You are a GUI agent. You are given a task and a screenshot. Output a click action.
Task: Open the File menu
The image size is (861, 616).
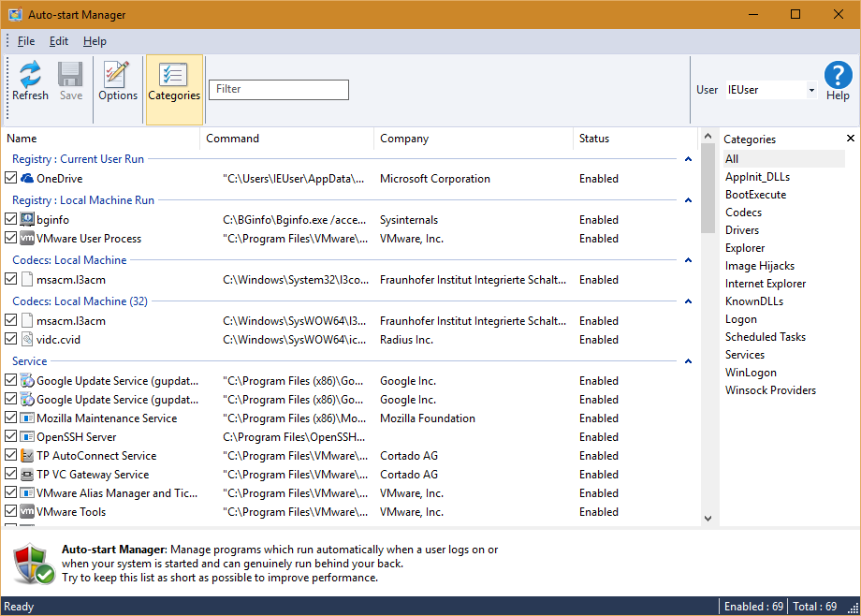pyautogui.click(x=26, y=41)
